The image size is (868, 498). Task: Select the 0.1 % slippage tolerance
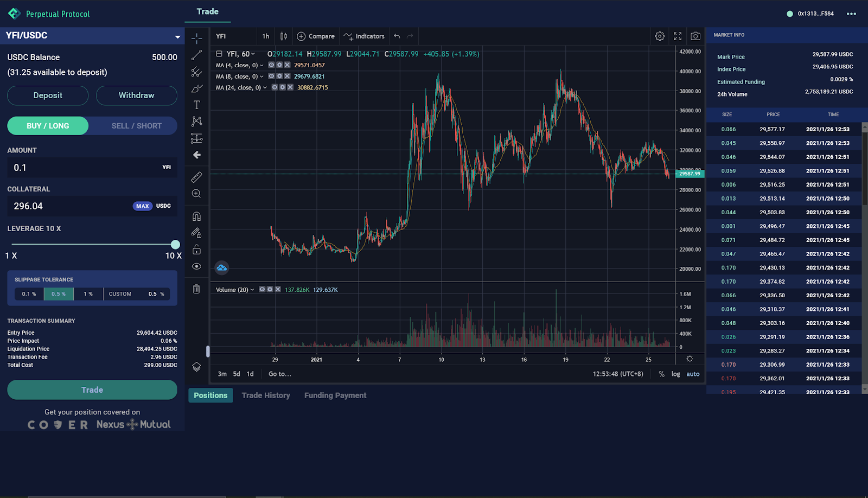pos(29,294)
